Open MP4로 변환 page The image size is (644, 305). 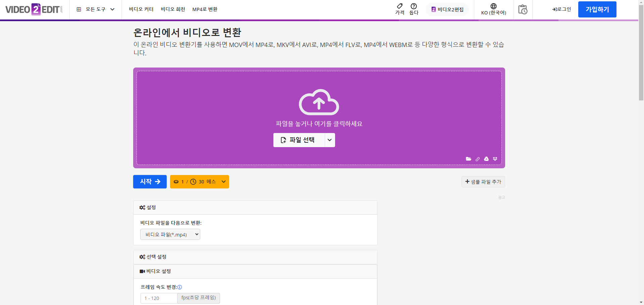(x=205, y=9)
